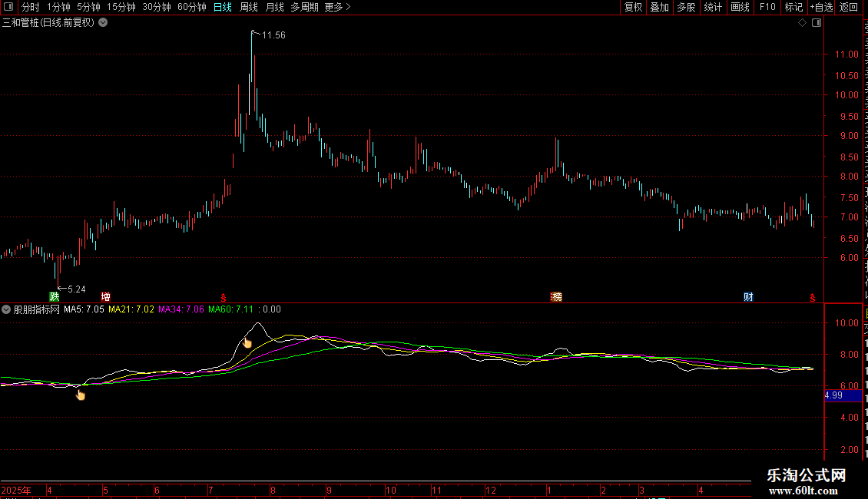Select the 15分钟 period tab

click(x=121, y=7)
